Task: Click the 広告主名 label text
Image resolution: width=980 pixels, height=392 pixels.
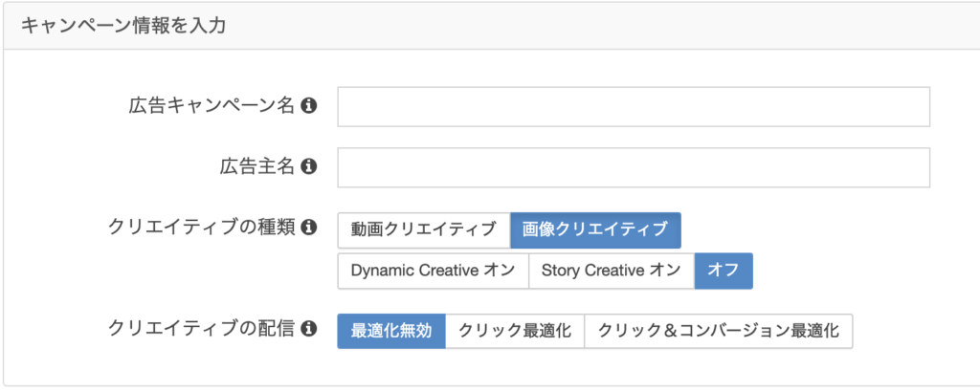Action: coord(256,167)
